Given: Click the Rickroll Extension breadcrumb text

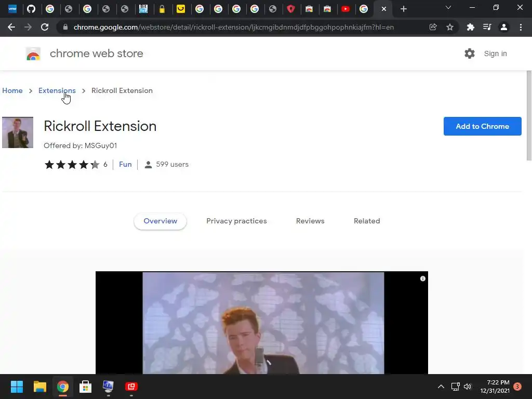Looking at the screenshot, I should [122, 90].
